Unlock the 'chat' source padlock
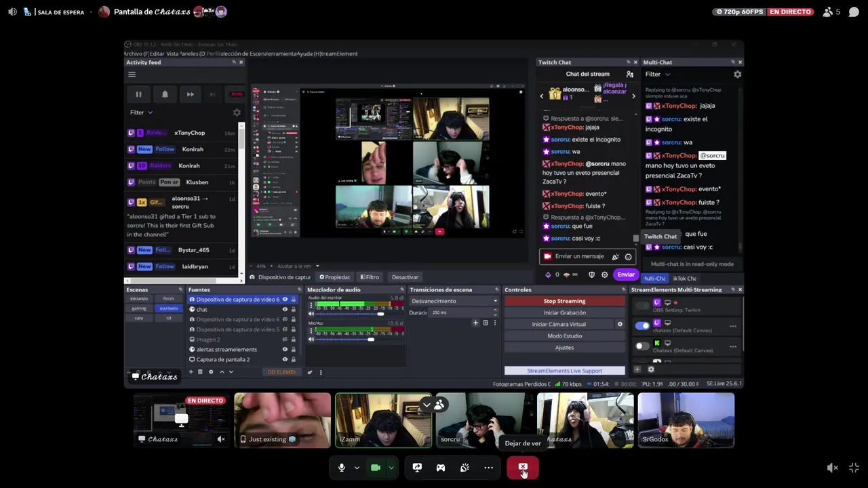This screenshot has height=488, width=868. 293,309
